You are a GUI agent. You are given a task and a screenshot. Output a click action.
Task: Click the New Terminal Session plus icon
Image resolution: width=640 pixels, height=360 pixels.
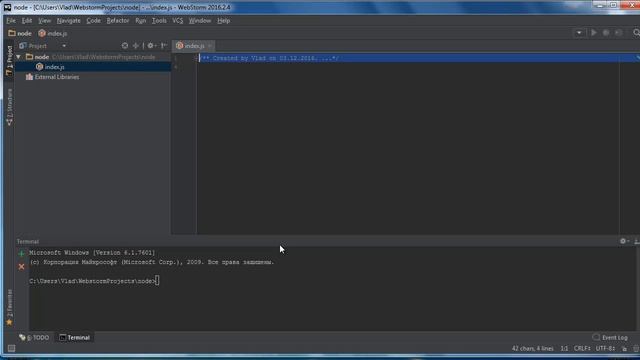click(22, 253)
